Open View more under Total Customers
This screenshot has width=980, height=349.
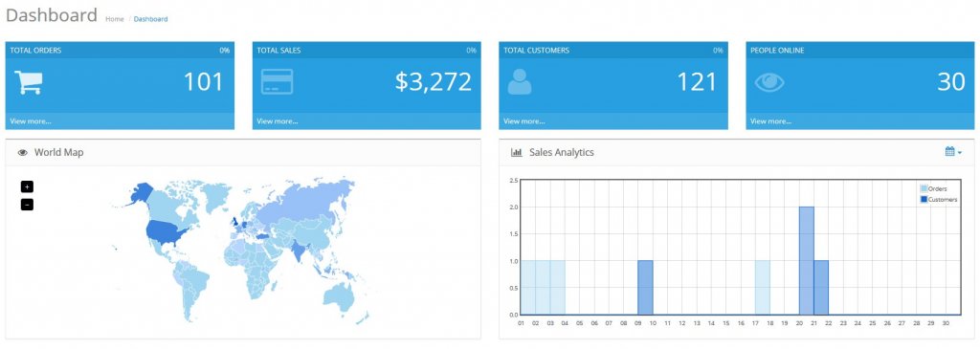pyautogui.click(x=524, y=121)
